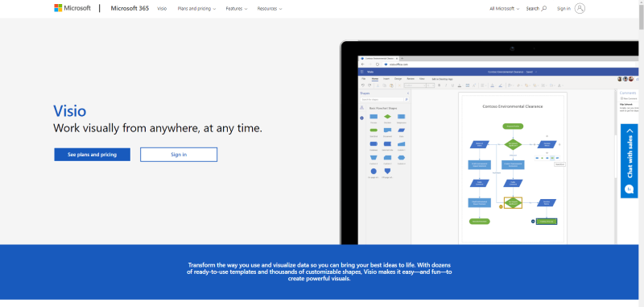Click the "Transform the way you use" paragraph
The height and width of the screenshot is (307, 644).
pos(320,272)
